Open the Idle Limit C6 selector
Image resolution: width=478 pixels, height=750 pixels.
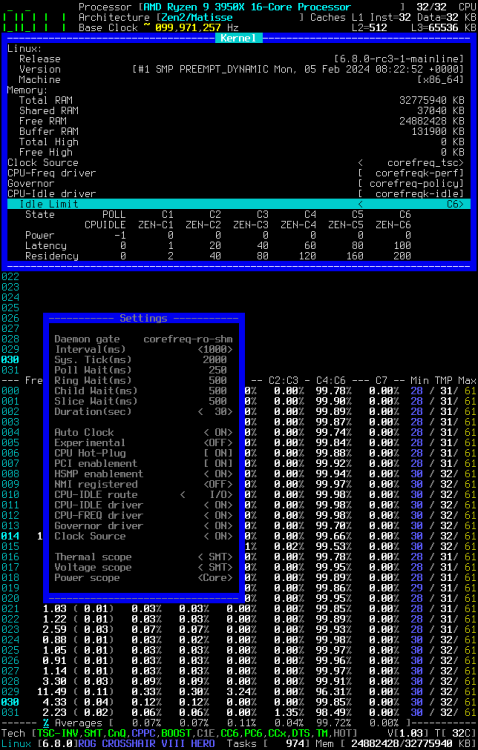tap(411, 204)
